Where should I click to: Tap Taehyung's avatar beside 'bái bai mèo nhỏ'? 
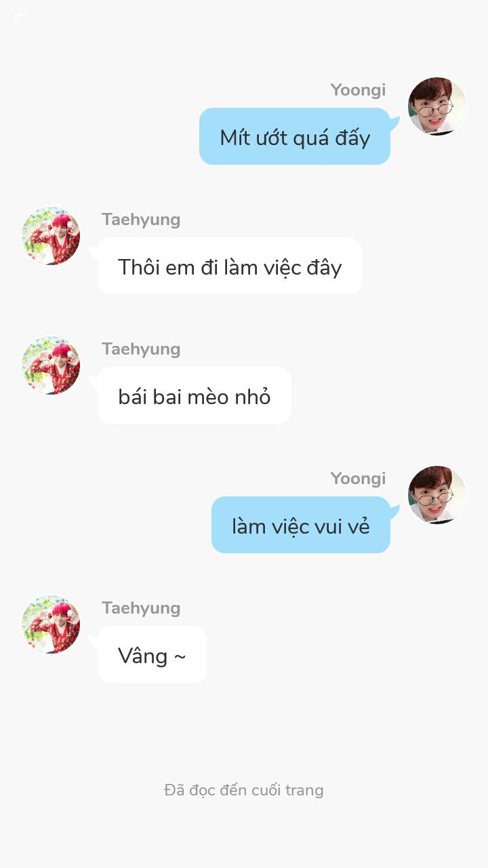pyautogui.click(x=51, y=366)
